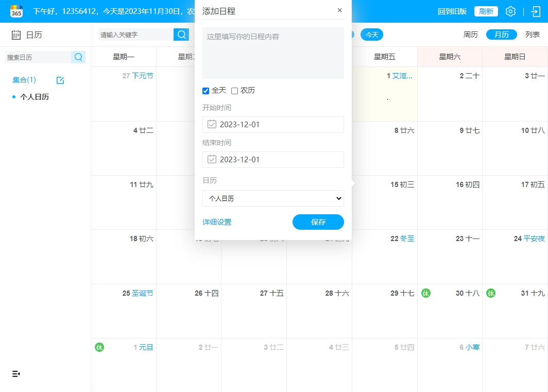The width and height of the screenshot is (548, 392).
Task: Click the 保存 save button
Action: tap(318, 222)
